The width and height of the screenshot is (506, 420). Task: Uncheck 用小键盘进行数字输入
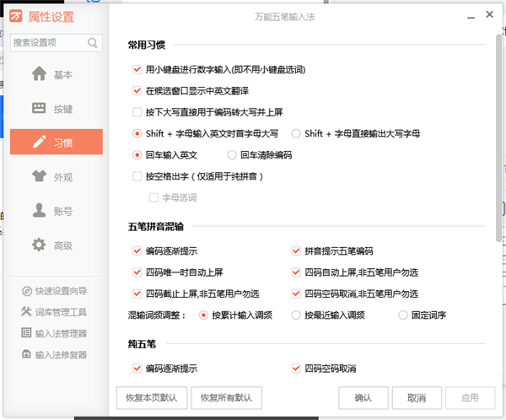[137, 69]
